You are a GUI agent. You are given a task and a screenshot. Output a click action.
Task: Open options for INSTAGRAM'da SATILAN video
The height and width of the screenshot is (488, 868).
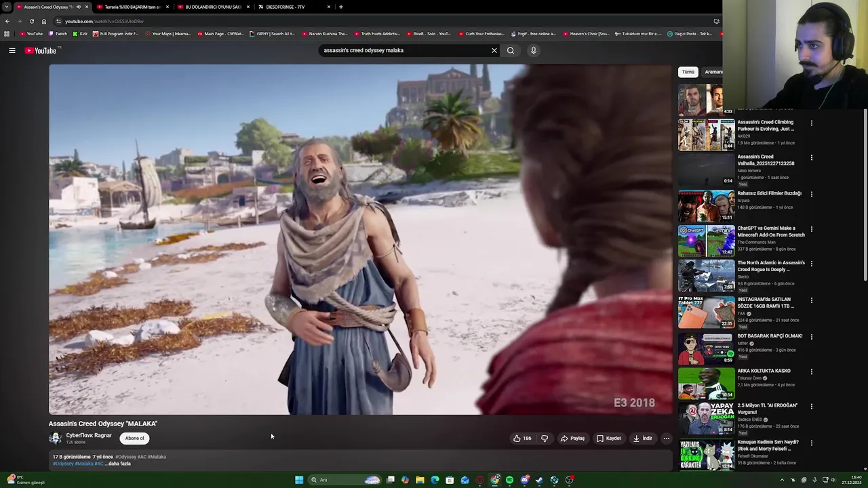[x=812, y=300]
